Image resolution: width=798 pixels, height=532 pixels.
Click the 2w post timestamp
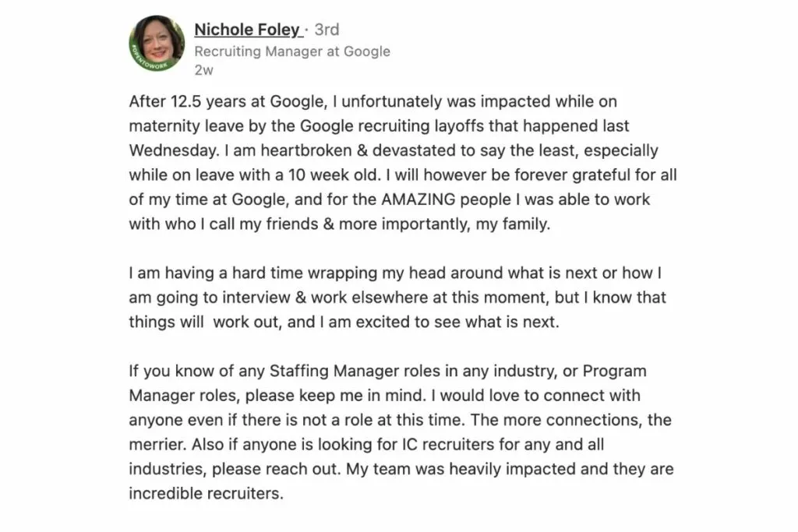click(x=203, y=70)
